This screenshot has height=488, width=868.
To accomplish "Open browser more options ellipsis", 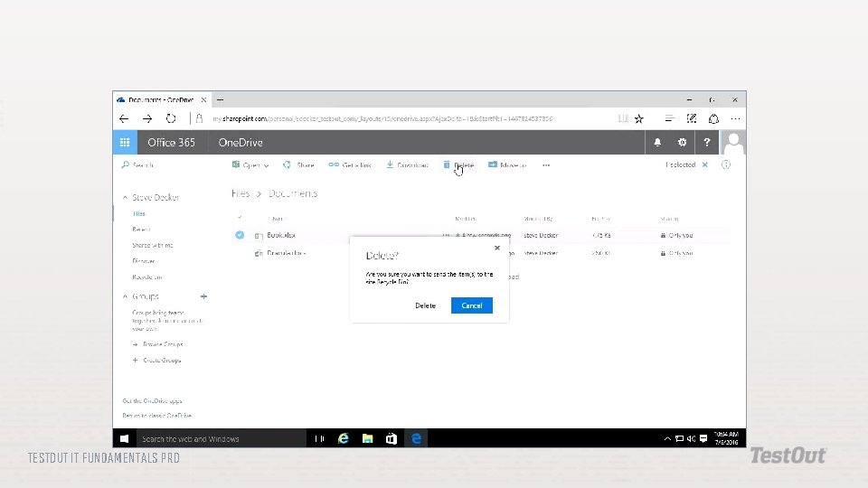I will click(735, 118).
